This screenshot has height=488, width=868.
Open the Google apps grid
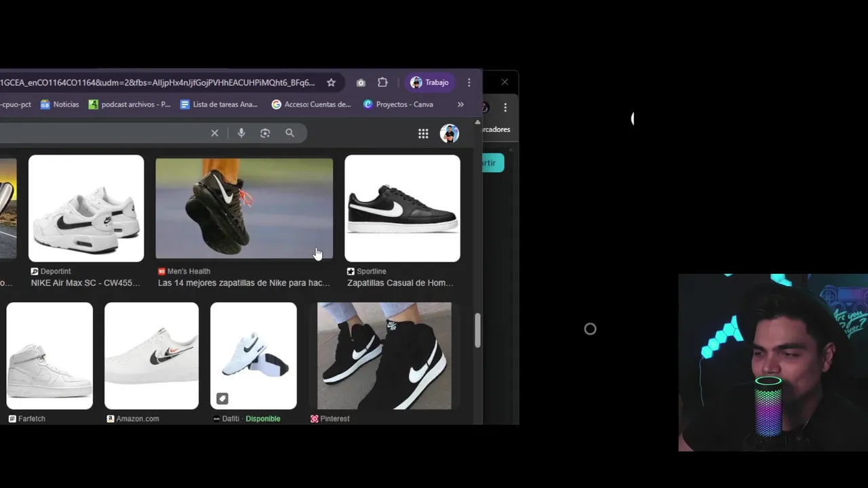click(423, 134)
